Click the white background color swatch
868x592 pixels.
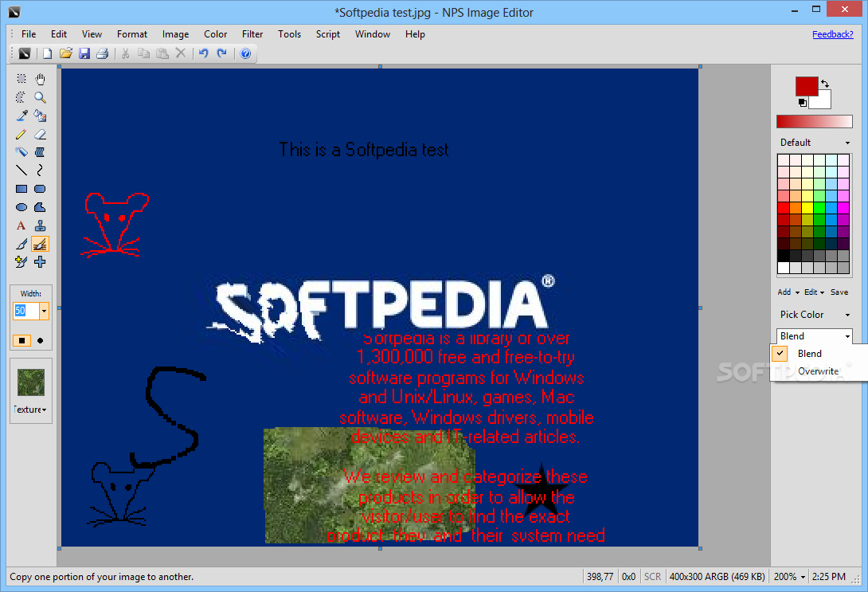coord(823,100)
